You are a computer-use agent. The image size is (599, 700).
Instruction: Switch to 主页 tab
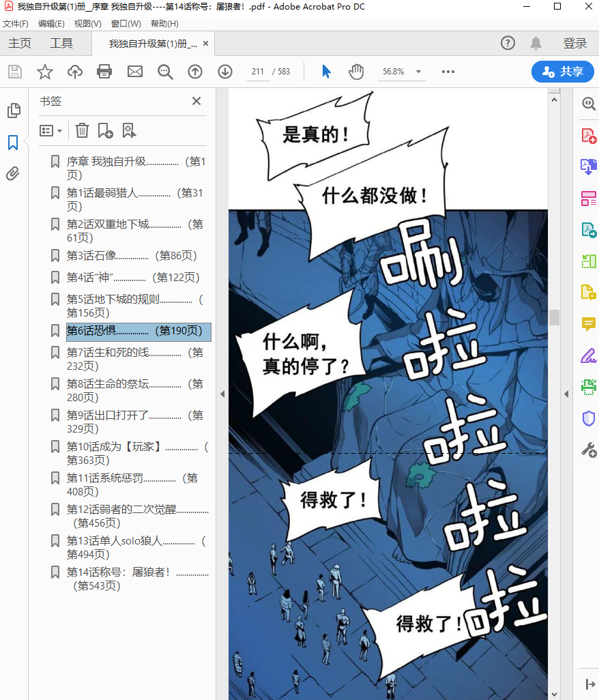point(20,43)
